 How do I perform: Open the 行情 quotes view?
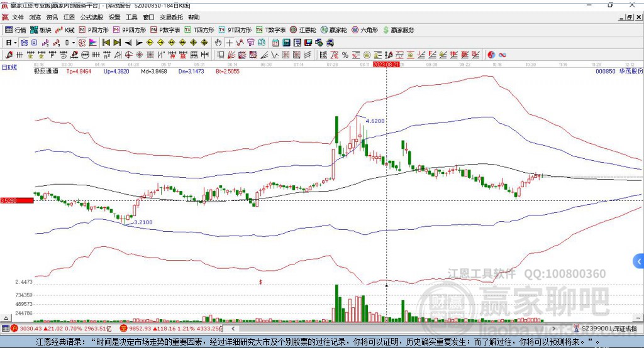16,30
